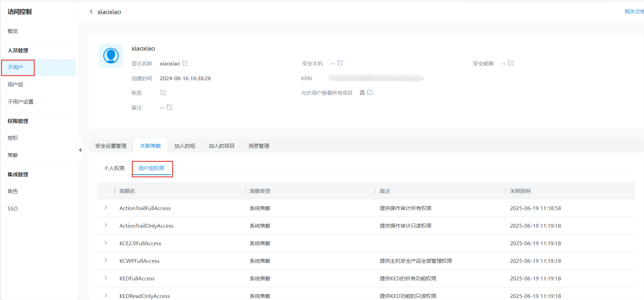Click the 访问控制 sidebar title
This screenshot has width=644, height=300.
point(20,12)
